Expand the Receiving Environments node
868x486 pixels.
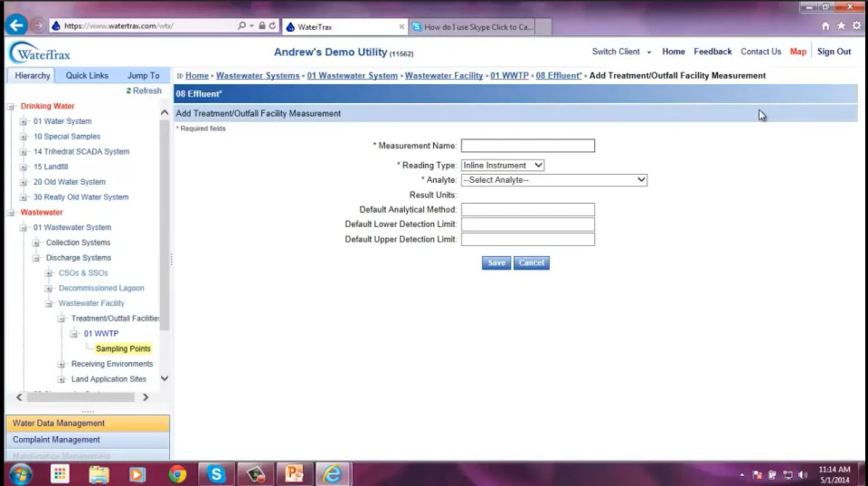61,365
